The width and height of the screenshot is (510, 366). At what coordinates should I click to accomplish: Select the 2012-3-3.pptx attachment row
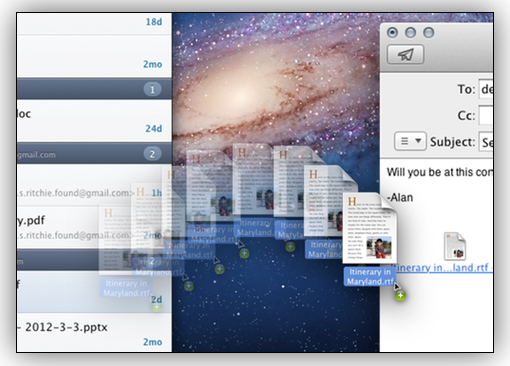[x=94, y=333]
